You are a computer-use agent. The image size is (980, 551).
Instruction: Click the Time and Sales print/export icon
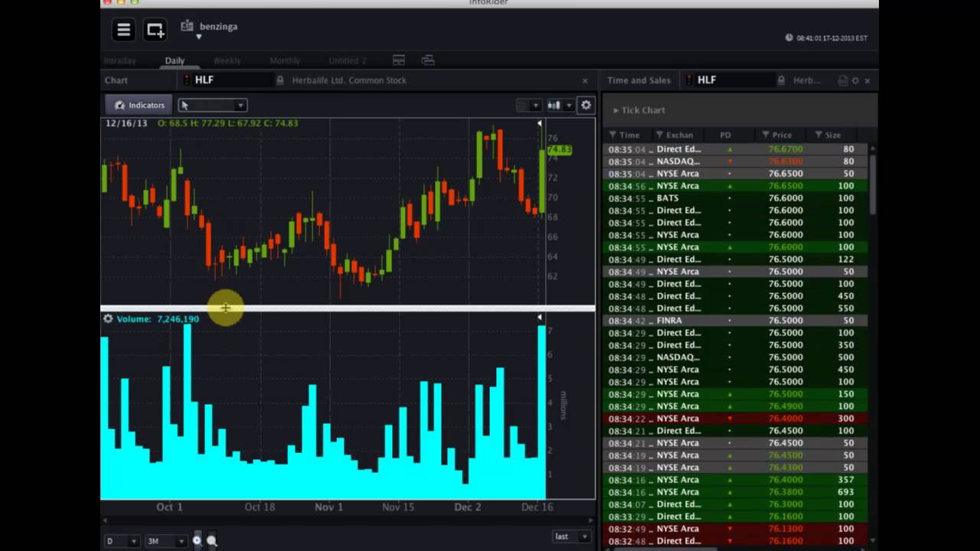pos(843,80)
